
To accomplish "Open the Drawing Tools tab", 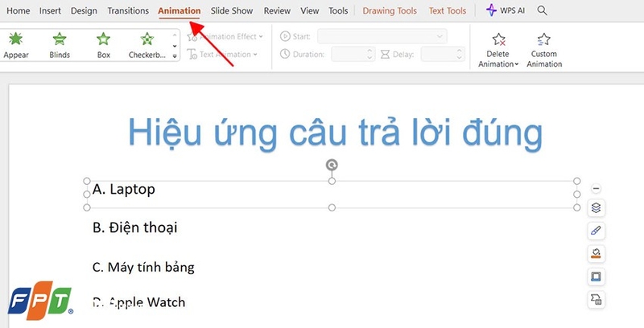I will [x=390, y=10].
